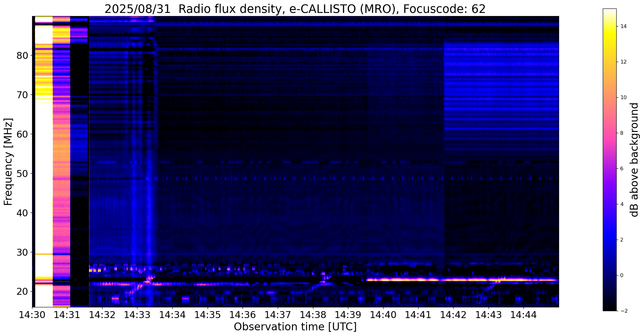Click the 14:41 time tick label
Screen dimensions: 644x336
point(418,315)
